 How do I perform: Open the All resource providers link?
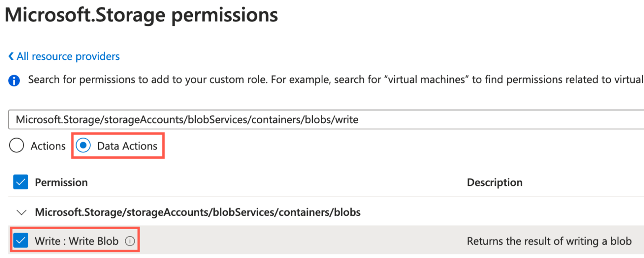point(68,57)
